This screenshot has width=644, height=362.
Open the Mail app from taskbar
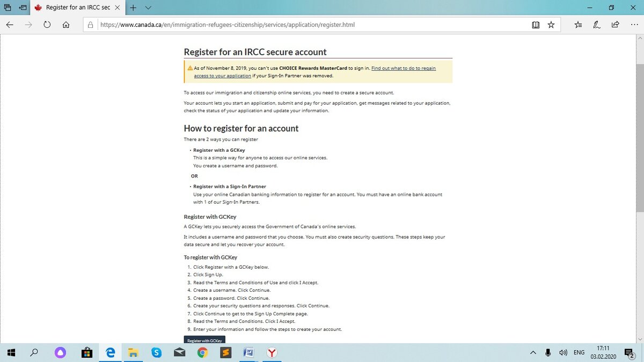coord(179,352)
